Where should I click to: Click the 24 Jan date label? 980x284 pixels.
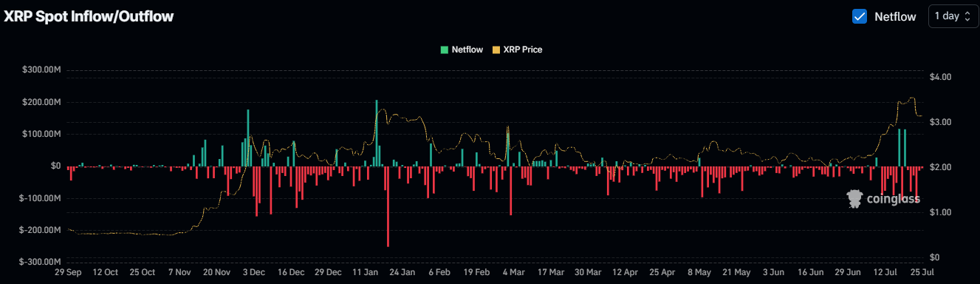coord(403,272)
